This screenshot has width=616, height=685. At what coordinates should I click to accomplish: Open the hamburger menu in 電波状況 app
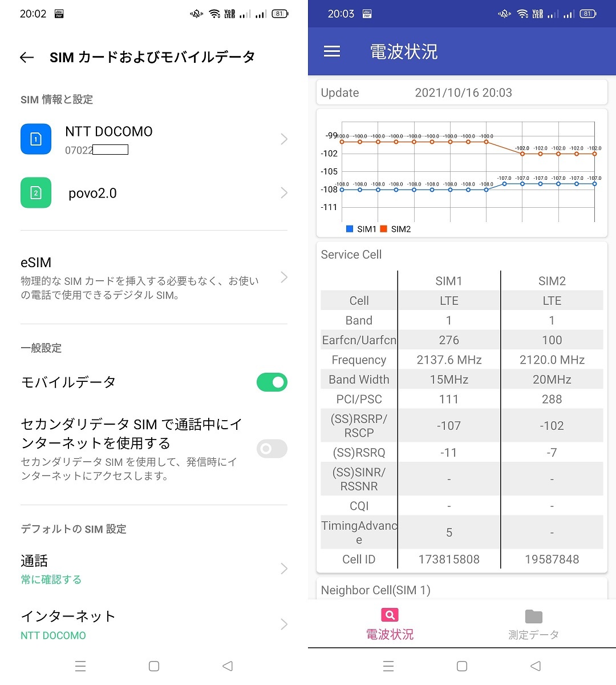(332, 51)
